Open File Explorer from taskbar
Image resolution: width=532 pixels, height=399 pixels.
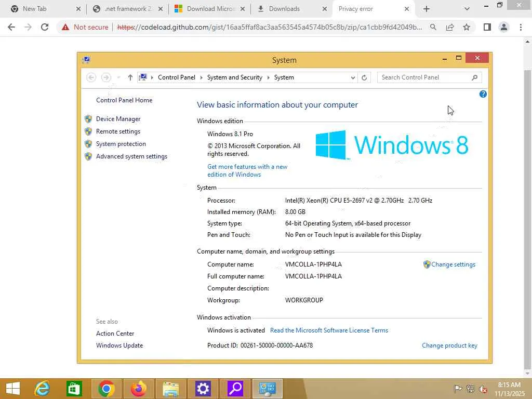[x=170, y=389]
